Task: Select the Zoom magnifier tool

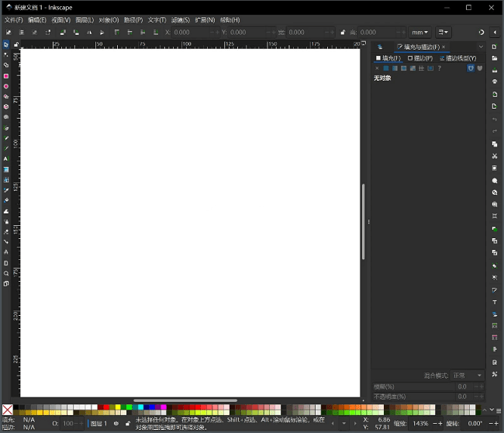Action: [6, 273]
